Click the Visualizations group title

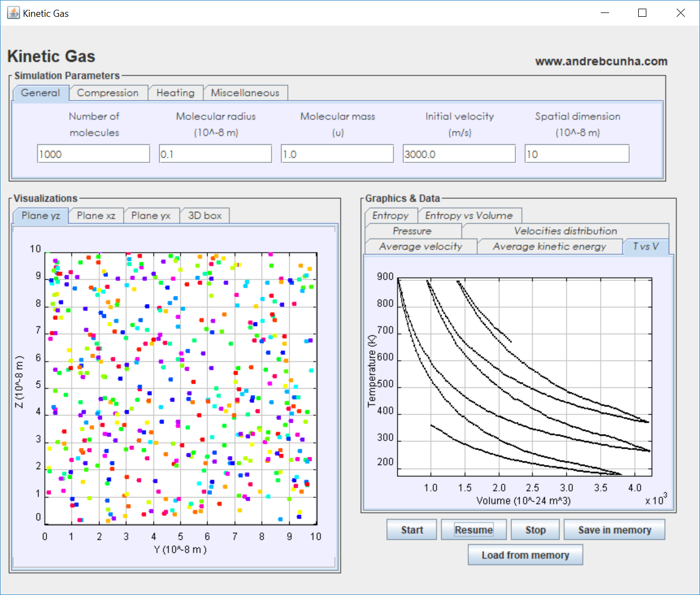click(46, 198)
